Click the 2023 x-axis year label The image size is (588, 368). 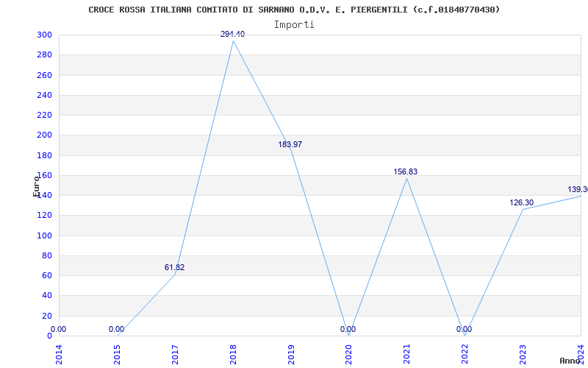[523, 354]
